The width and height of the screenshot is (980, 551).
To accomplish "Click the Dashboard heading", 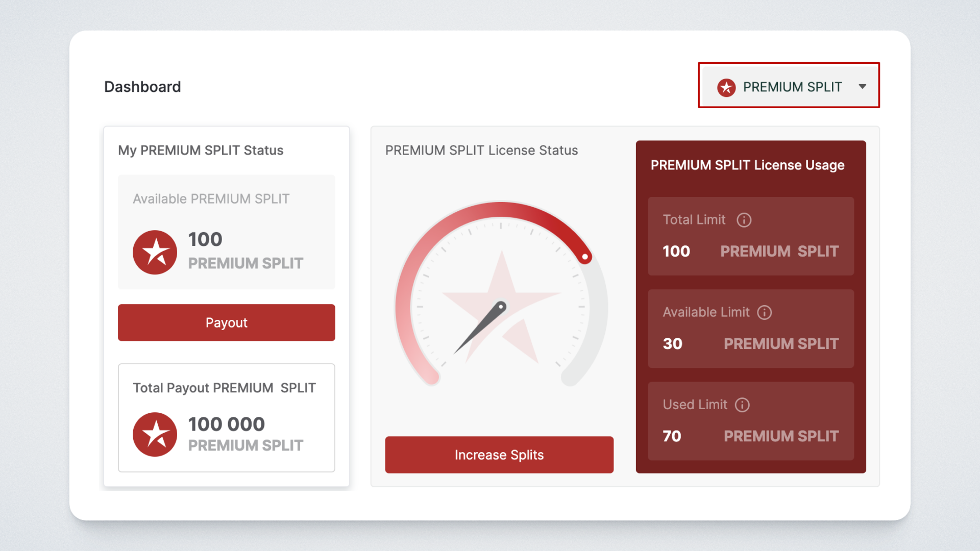I will (x=142, y=87).
